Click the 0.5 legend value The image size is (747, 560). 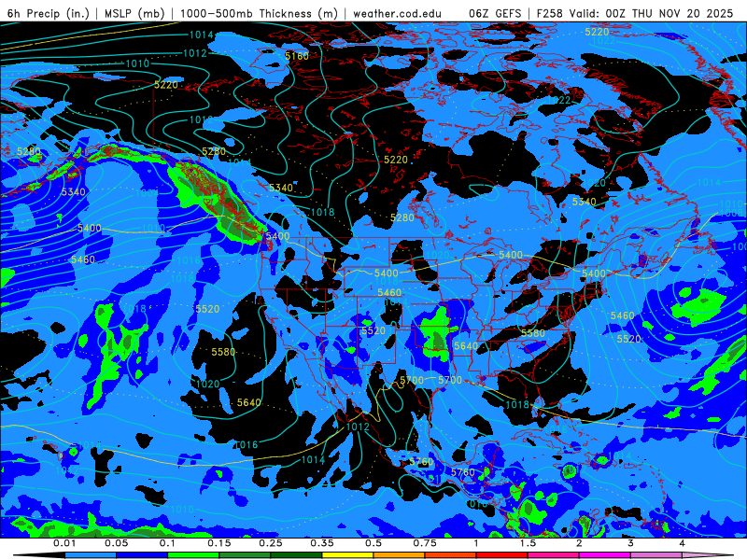click(x=373, y=543)
